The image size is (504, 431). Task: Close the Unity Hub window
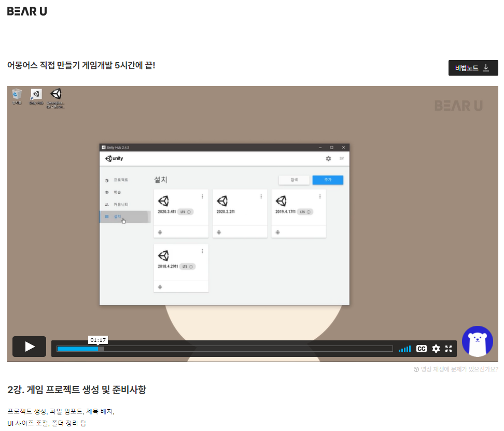[x=343, y=148]
